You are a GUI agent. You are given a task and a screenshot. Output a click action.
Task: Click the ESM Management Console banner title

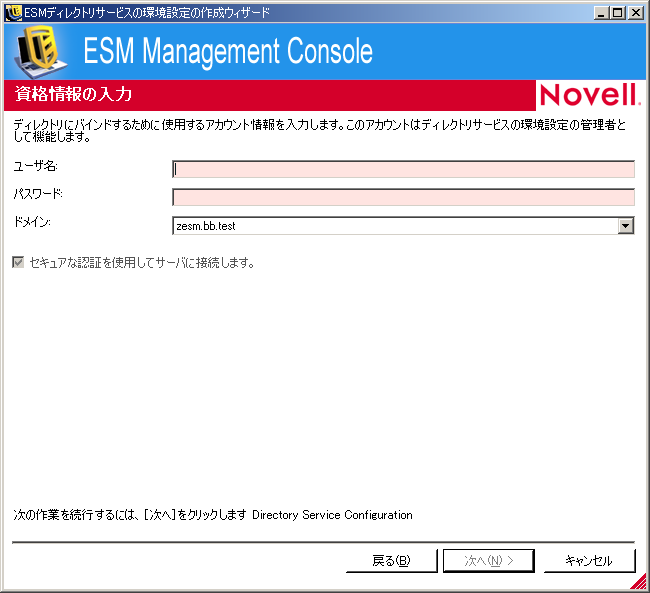click(x=228, y=51)
